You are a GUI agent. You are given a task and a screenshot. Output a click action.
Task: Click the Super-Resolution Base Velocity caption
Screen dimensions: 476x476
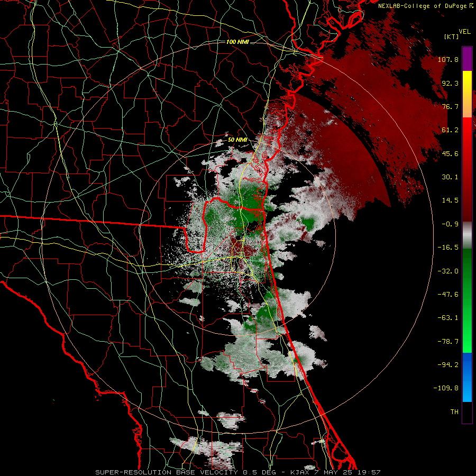[237, 472]
